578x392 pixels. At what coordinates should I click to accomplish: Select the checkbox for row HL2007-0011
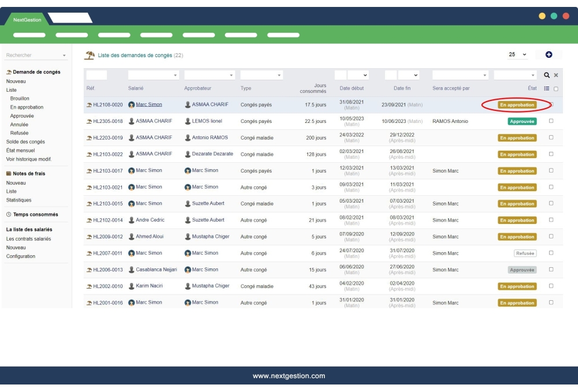tap(551, 253)
